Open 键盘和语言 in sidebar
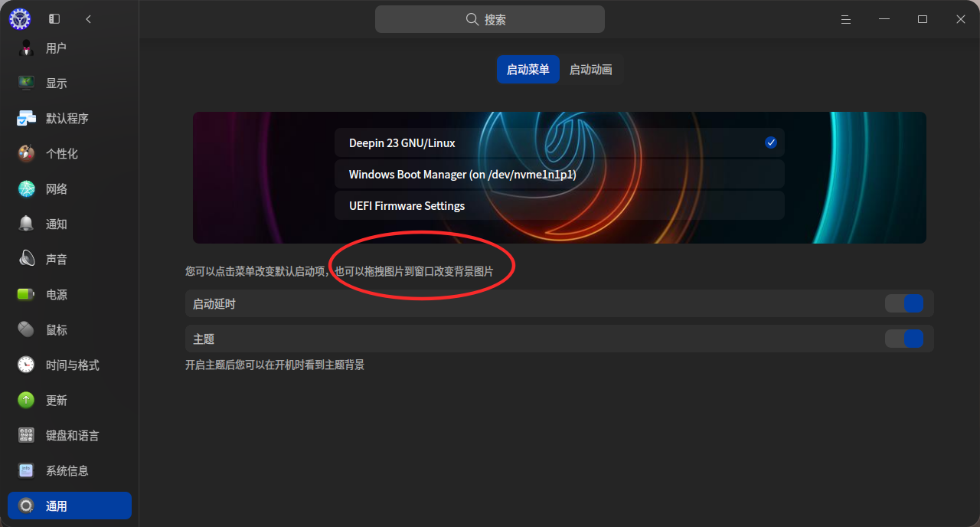This screenshot has height=527, width=980. point(70,435)
